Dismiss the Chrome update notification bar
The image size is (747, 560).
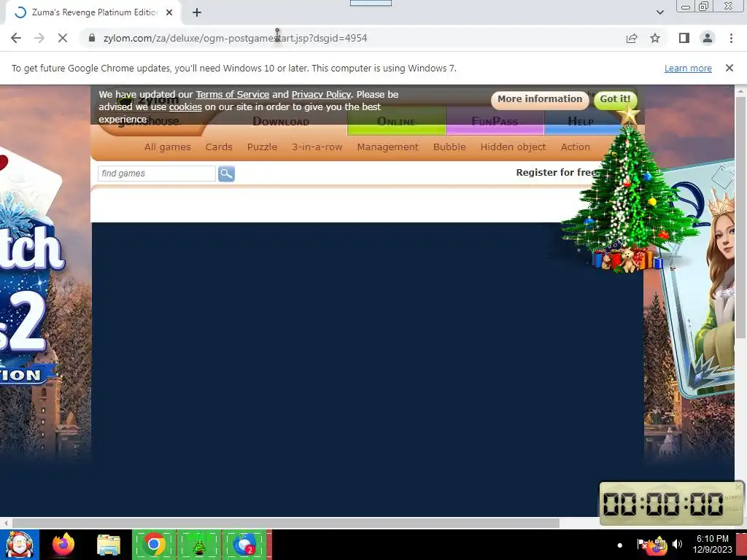tap(729, 68)
